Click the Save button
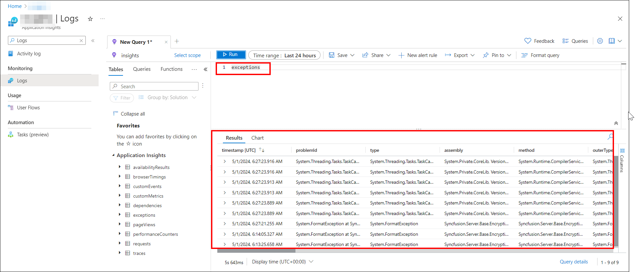Screen dimensions: 644x272 click(x=338, y=55)
